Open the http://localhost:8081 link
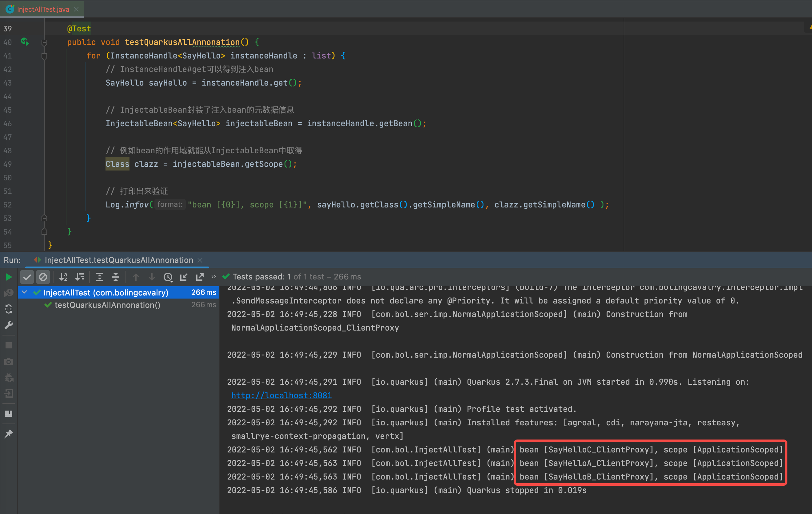Viewport: 812px width, 514px height. click(281, 395)
